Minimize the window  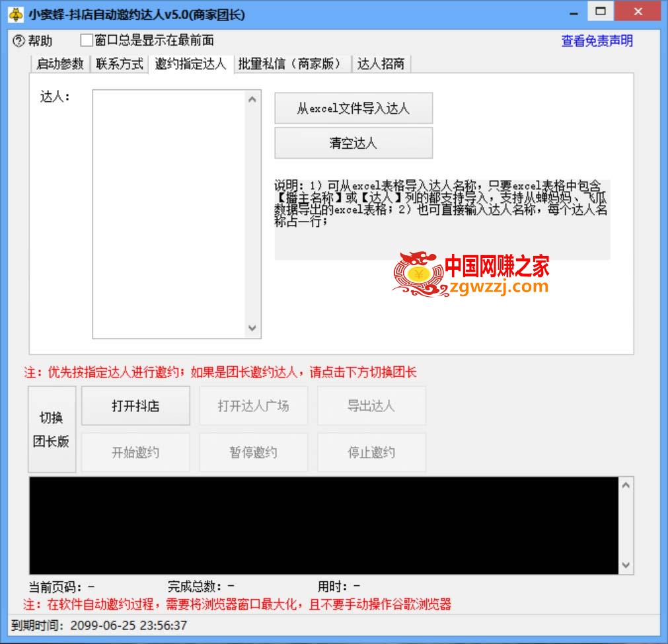[574, 13]
